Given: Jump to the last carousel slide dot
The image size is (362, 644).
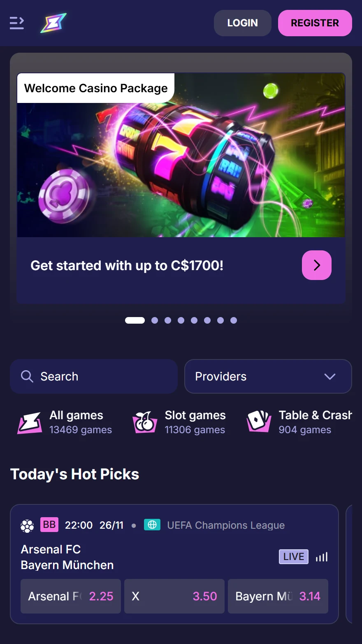Looking at the screenshot, I should (234, 320).
